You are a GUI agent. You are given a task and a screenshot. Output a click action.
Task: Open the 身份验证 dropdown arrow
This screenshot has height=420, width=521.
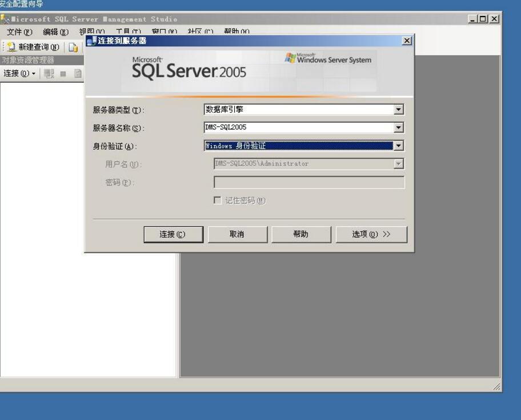398,146
